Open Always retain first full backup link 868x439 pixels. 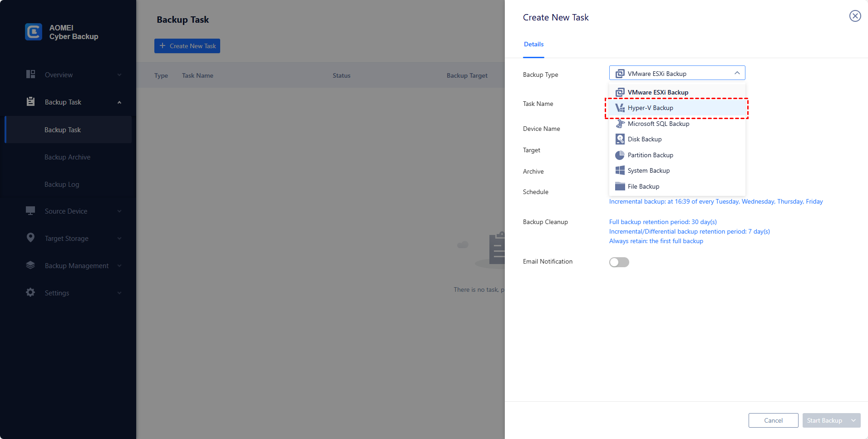[x=656, y=241]
